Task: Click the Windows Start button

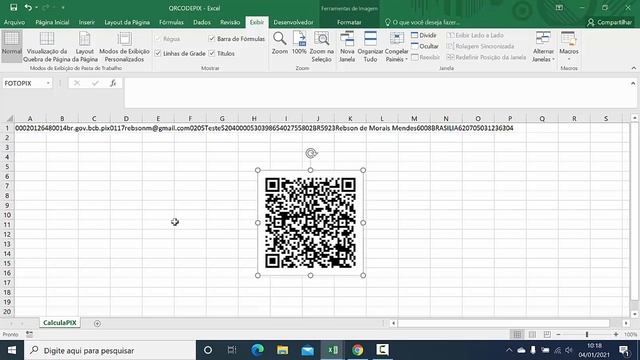Action: tap(11, 350)
